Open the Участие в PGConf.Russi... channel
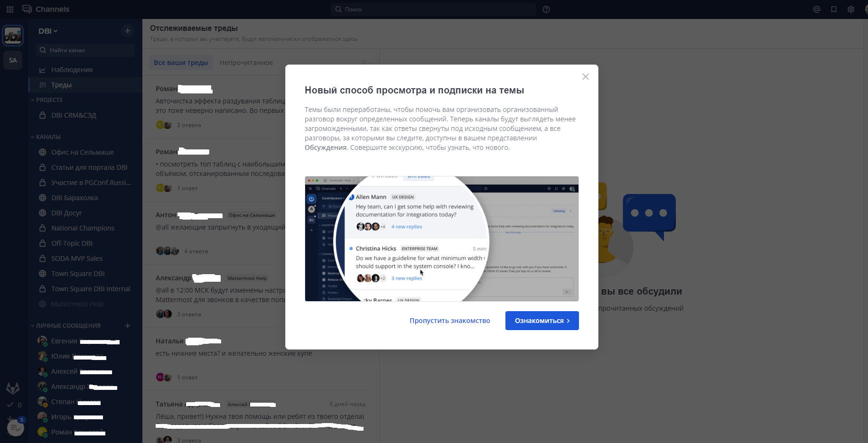 coord(85,183)
